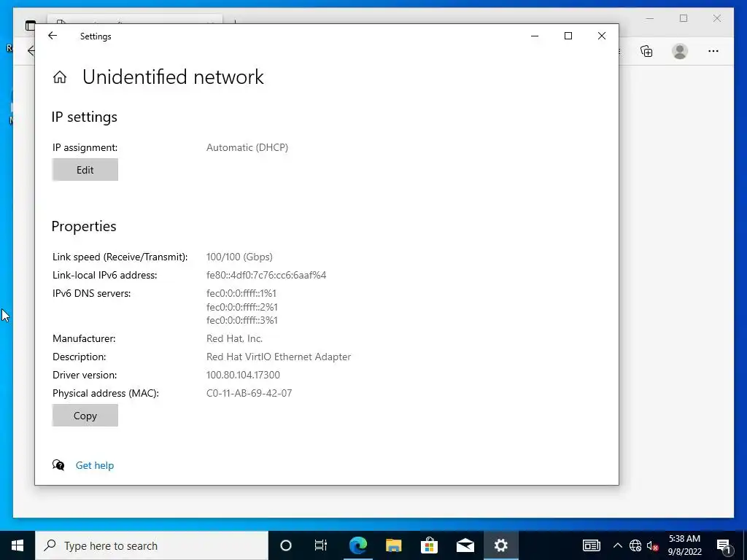Open Settings home via house icon
The width and height of the screenshot is (747, 560).
point(60,77)
